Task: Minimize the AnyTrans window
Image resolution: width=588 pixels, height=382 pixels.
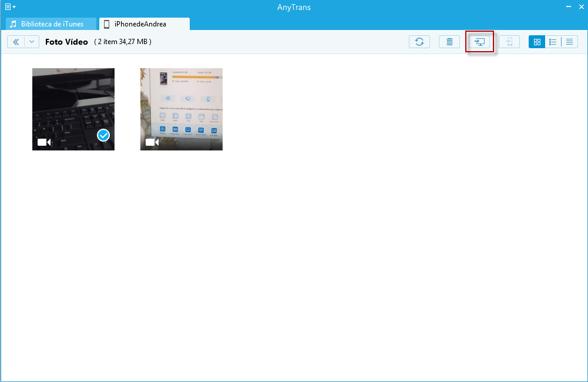Action: [569, 6]
